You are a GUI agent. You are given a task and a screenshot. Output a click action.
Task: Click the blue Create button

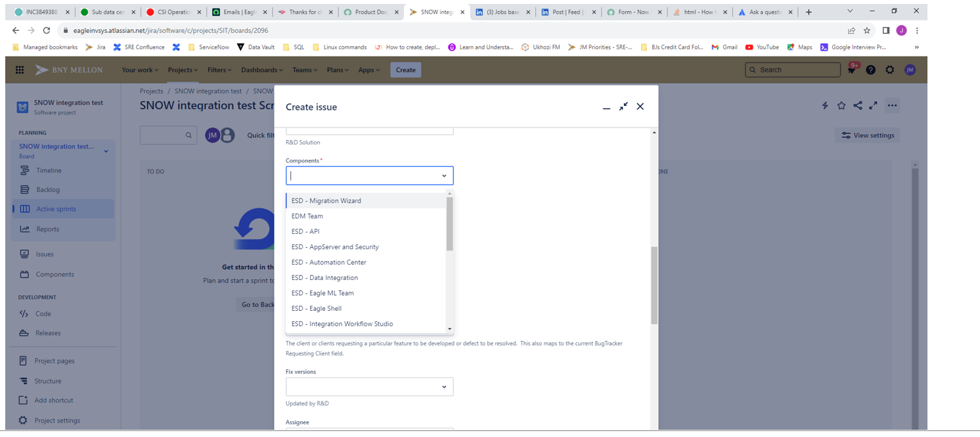405,70
